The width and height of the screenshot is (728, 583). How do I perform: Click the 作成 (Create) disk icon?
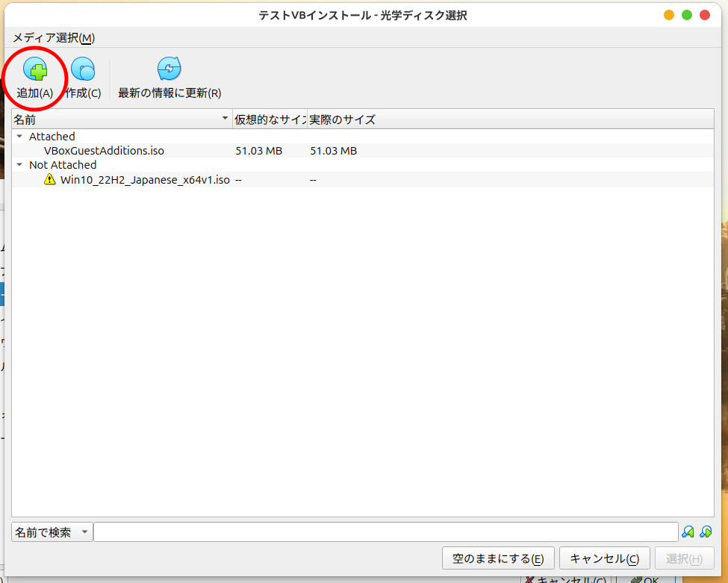point(83,70)
